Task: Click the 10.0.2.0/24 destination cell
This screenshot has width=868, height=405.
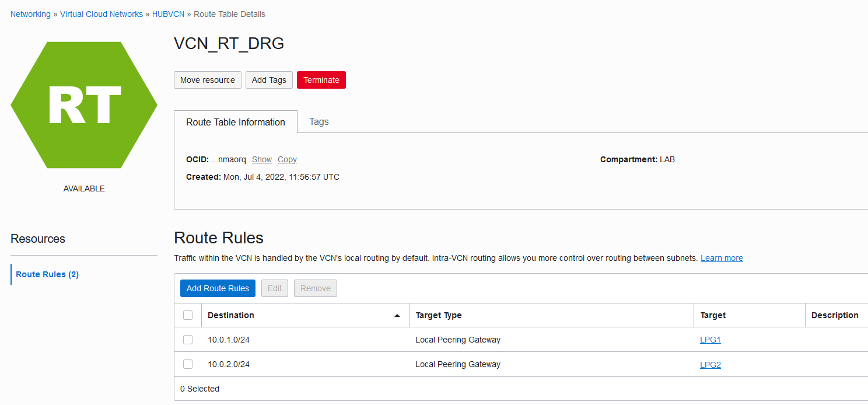Action: pos(229,364)
